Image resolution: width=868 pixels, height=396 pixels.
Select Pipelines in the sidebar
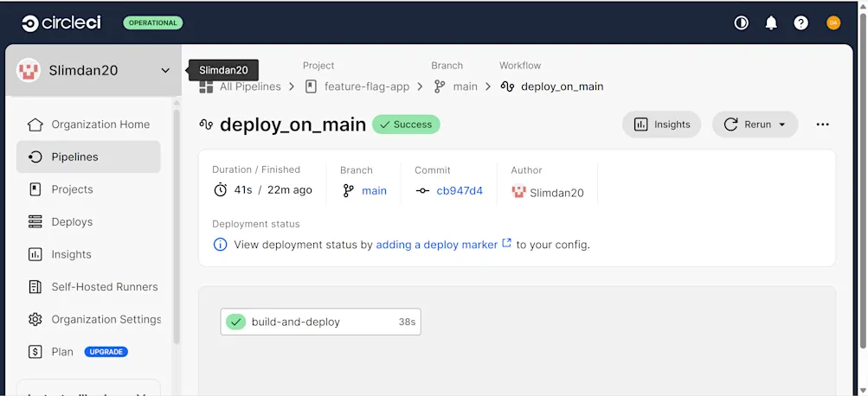tap(88, 157)
